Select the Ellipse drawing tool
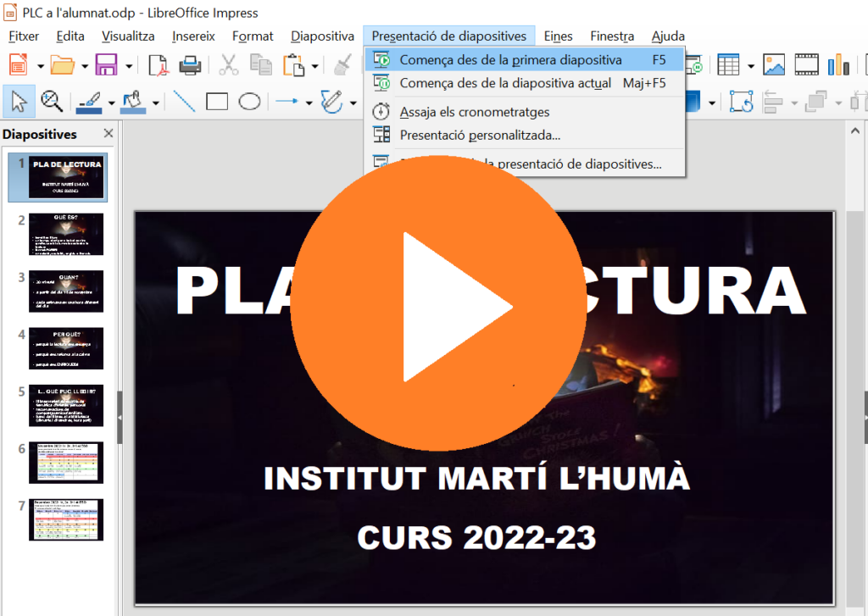The image size is (868, 616). tap(249, 102)
